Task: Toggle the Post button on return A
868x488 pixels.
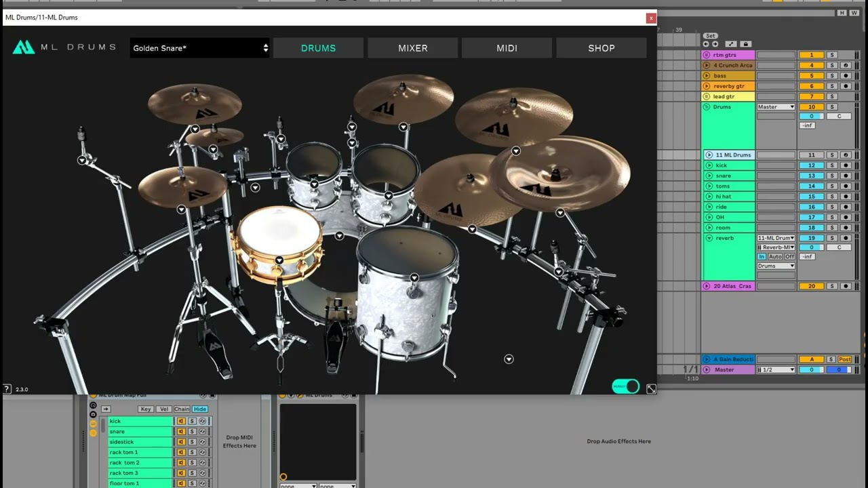Action: (845, 360)
